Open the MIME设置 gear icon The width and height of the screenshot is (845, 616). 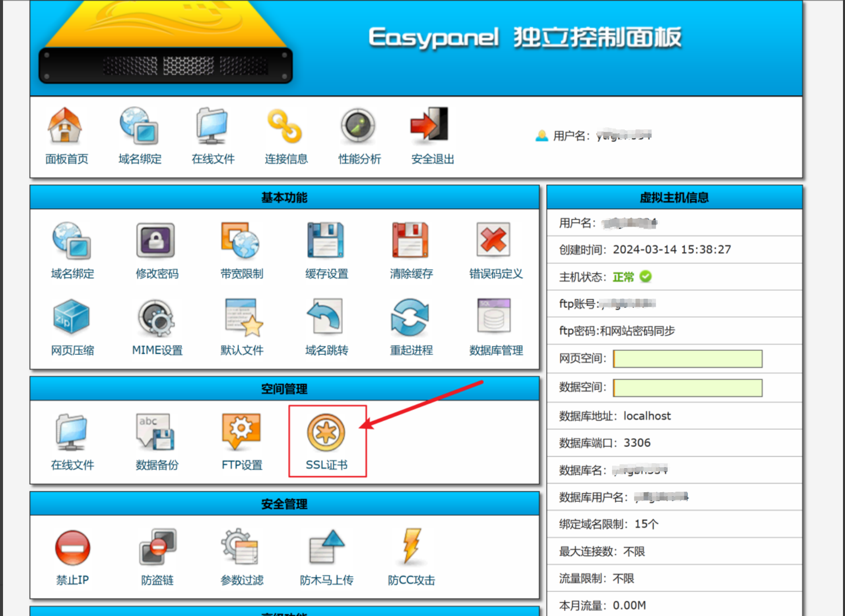point(156,317)
